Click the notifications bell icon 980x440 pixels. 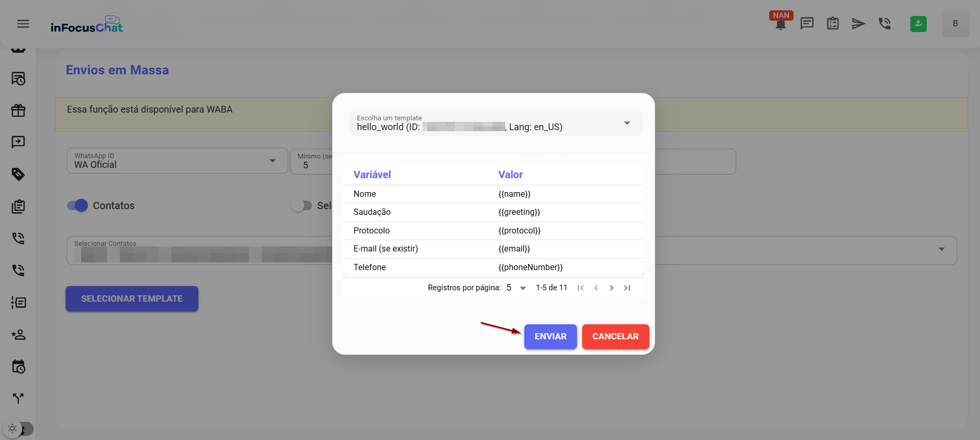(x=781, y=24)
